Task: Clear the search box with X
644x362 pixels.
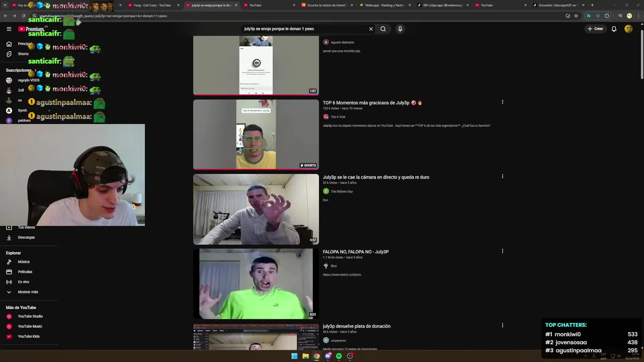Action: tap(371, 29)
